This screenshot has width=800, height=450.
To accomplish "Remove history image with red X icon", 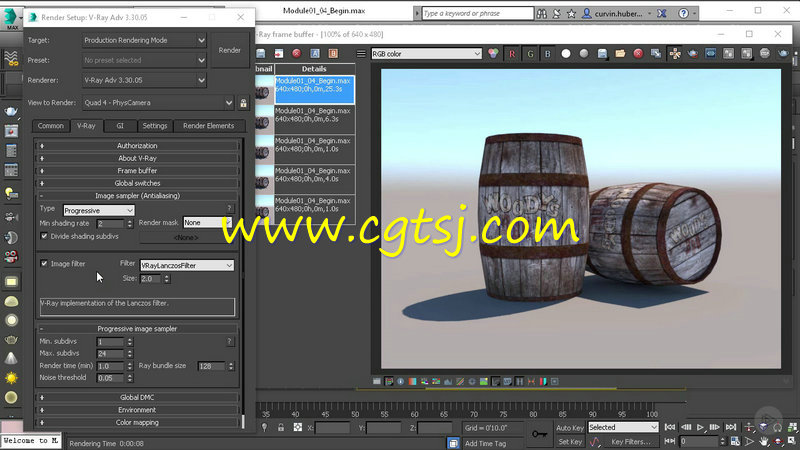I will (x=296, y=54).
